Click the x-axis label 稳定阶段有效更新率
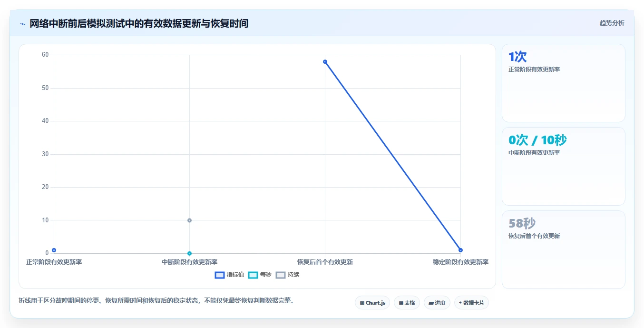The height and width of the screenshot is (328, 644). pyautogui.click(x=460, y=262)
